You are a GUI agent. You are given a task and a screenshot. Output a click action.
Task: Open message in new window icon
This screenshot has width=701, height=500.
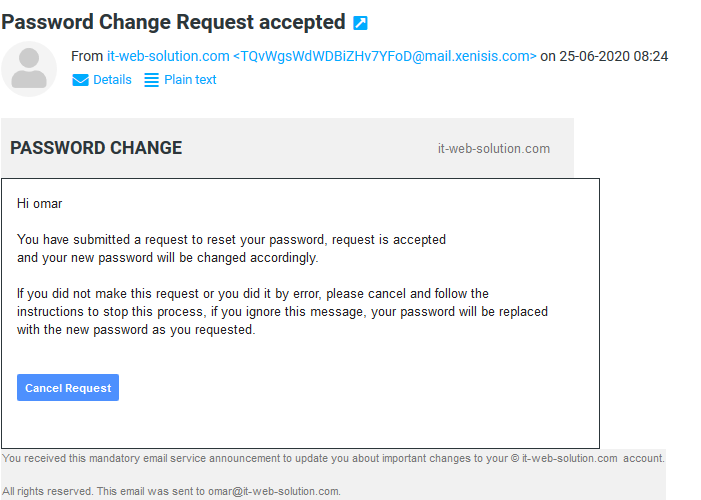coord(360,23)
